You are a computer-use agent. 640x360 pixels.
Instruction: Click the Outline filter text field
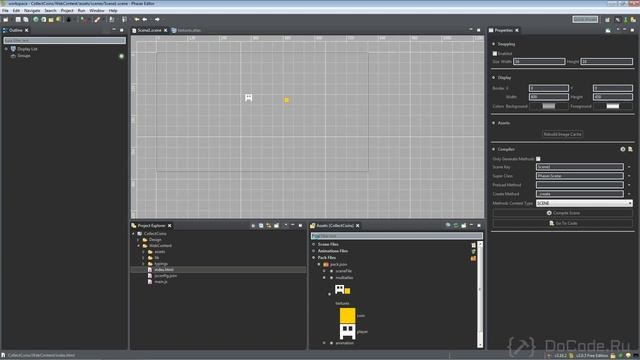(64, 40)
